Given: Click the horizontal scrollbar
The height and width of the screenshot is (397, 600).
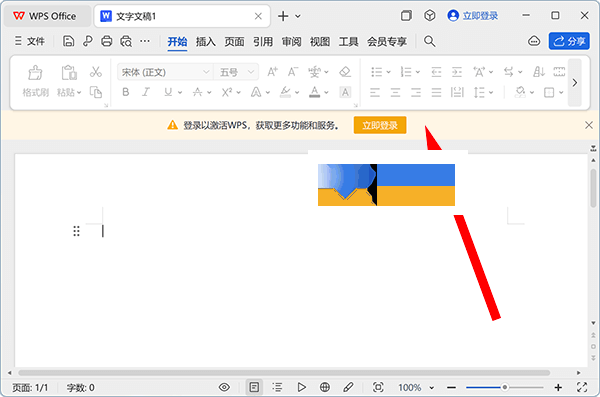Looking at the screenshot, I should pos(284,372).
